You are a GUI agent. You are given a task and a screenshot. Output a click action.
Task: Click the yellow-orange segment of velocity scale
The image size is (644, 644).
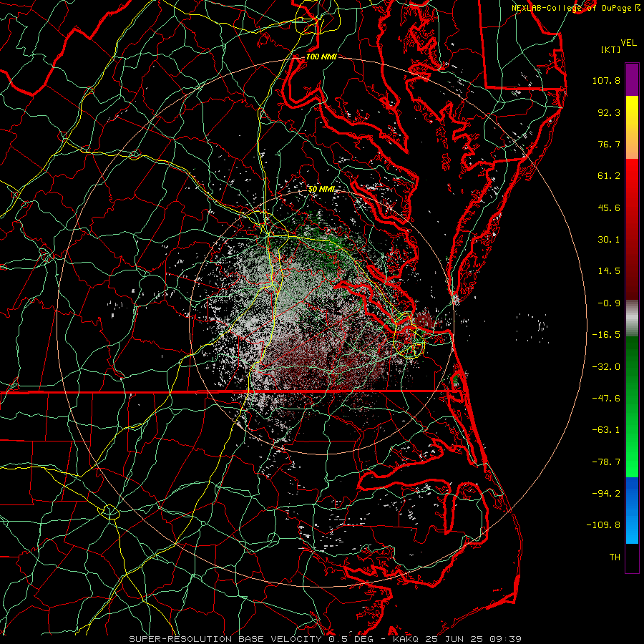(x=632, y=127)
